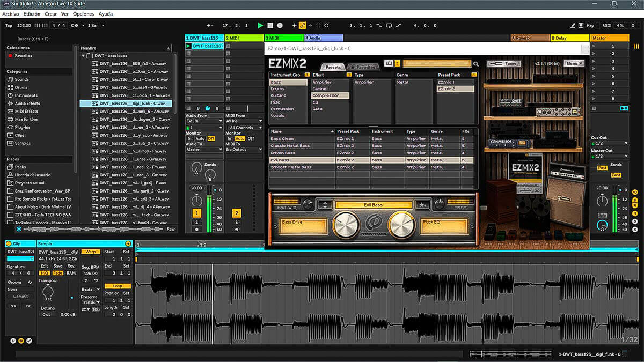
Task: Open the Ext. In audio input dropdown
Action: (204, 121)
